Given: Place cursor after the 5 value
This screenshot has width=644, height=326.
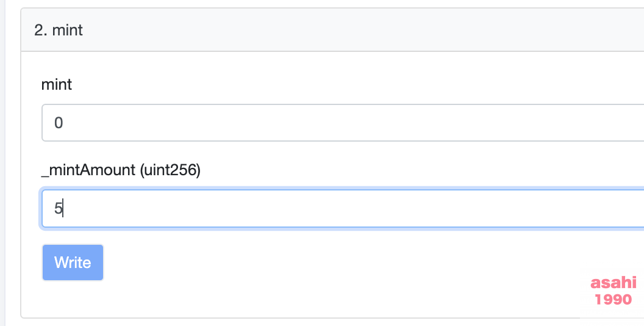Looking at the screenshot, I should tap(63, 208).
